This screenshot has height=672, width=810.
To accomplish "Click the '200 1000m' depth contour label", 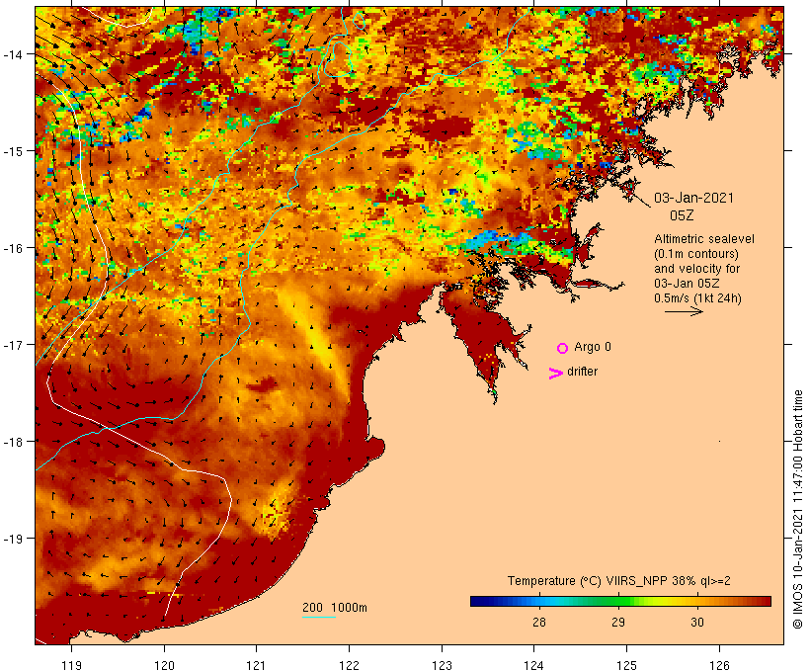I will coord(335,608).
